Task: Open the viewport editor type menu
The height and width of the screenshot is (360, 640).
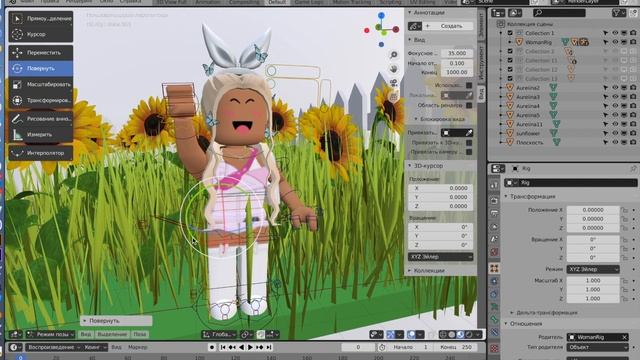Action: point(16,334)
